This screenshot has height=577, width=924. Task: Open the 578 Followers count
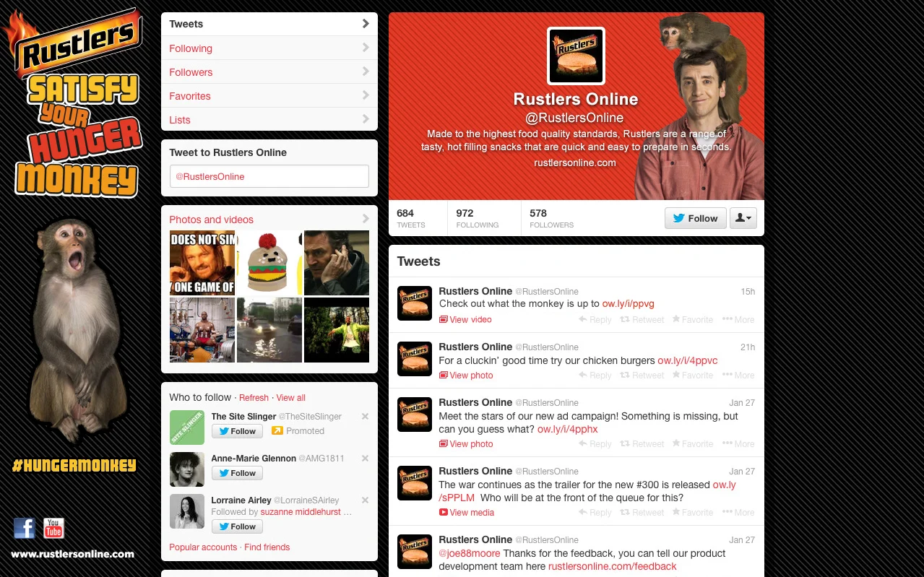pos(551,218)
